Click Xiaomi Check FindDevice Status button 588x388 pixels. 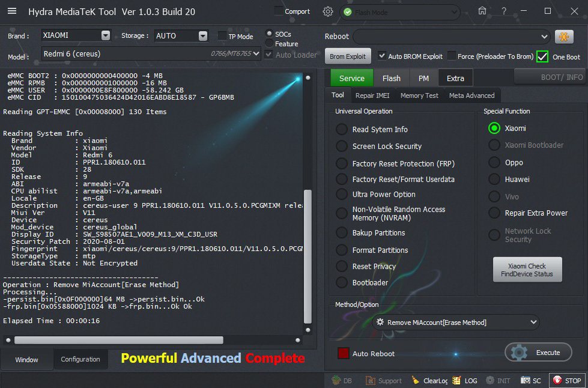coord(527,270)
